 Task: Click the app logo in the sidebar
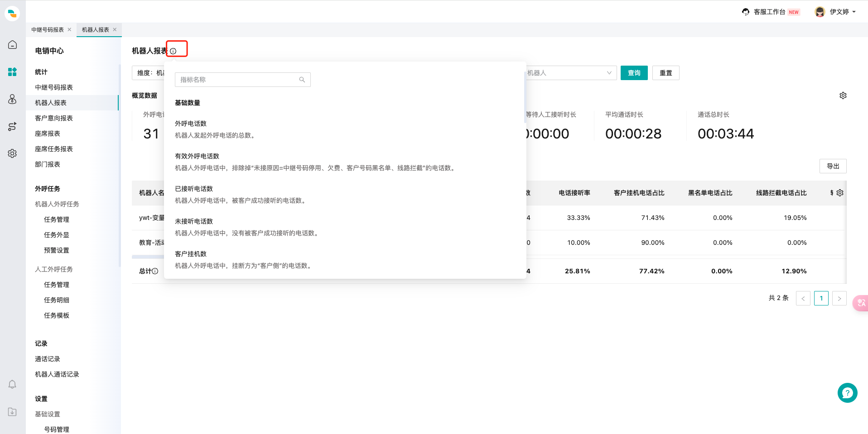pos(12,13)
